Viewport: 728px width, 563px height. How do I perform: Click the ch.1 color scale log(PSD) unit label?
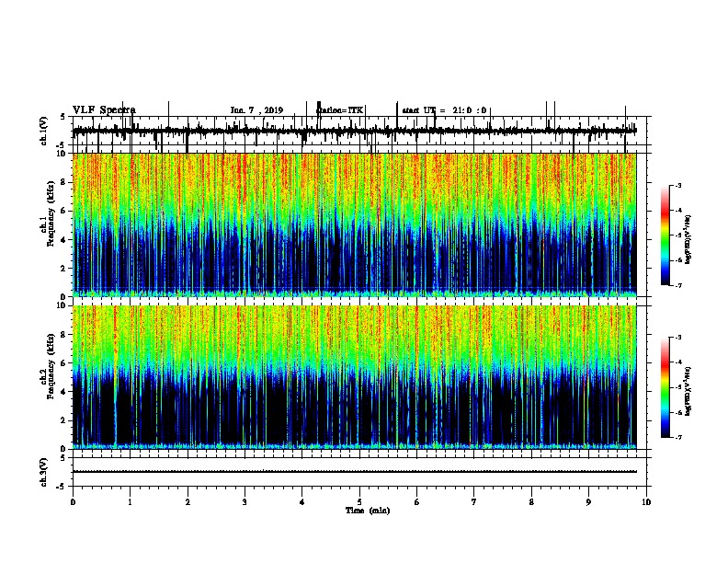tap(688, 239)
